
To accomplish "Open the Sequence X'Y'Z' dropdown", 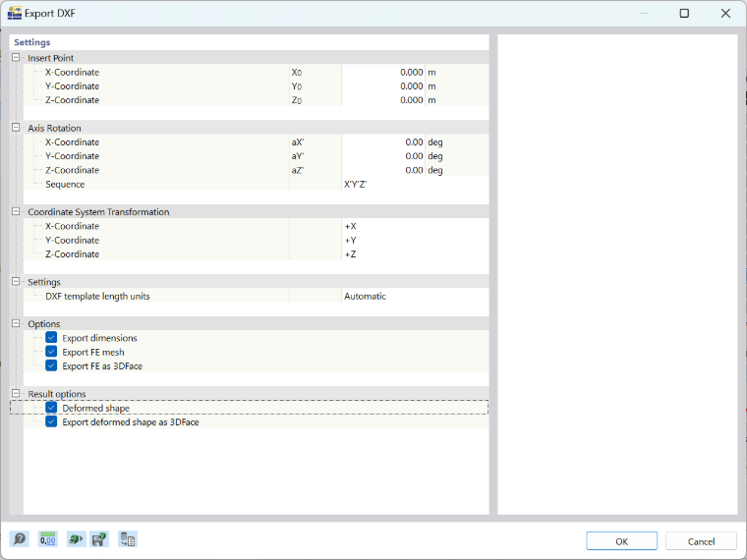I will point(415,184).
